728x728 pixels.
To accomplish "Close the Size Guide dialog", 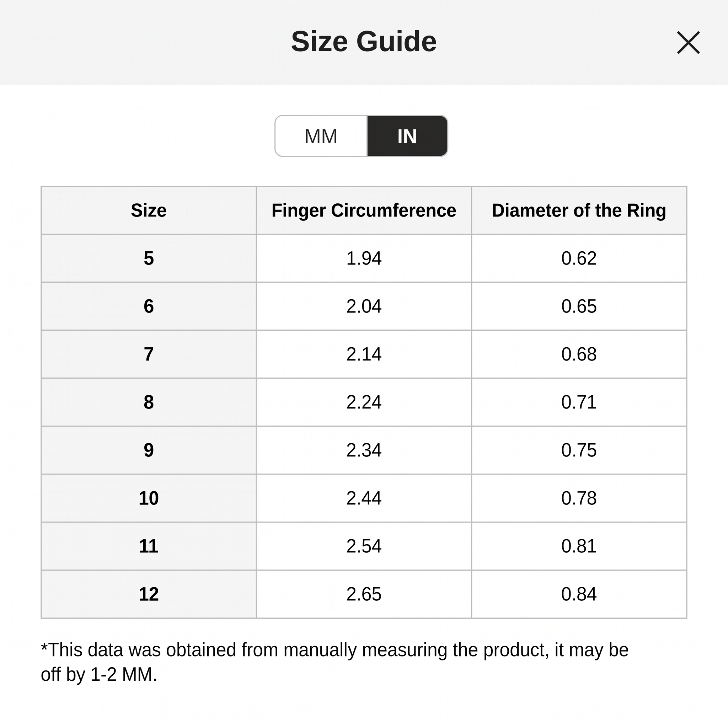I will (688, 43).
